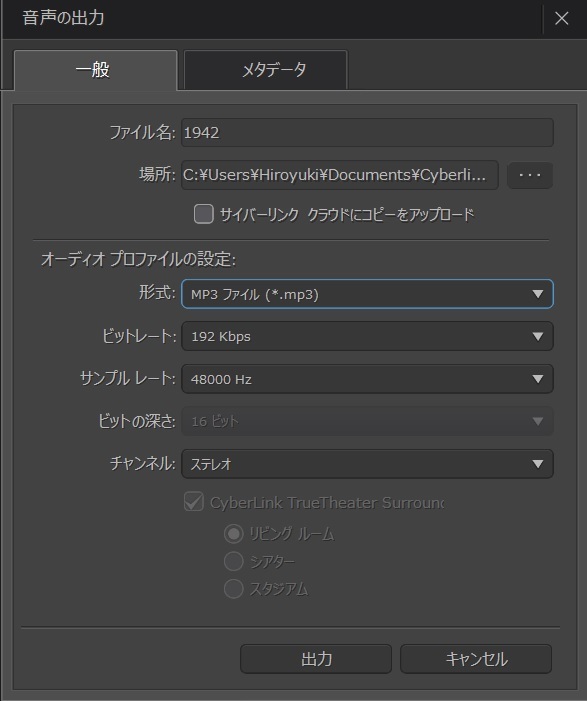Open the MP3 ファイル format combo box
Screen dimensions: 587x701
coord(367,294)
